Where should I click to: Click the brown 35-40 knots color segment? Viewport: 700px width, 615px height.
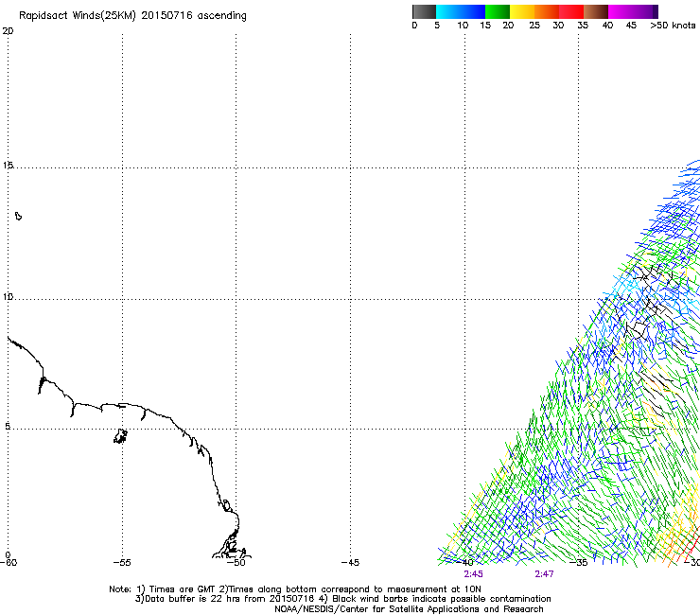[596, 11]
